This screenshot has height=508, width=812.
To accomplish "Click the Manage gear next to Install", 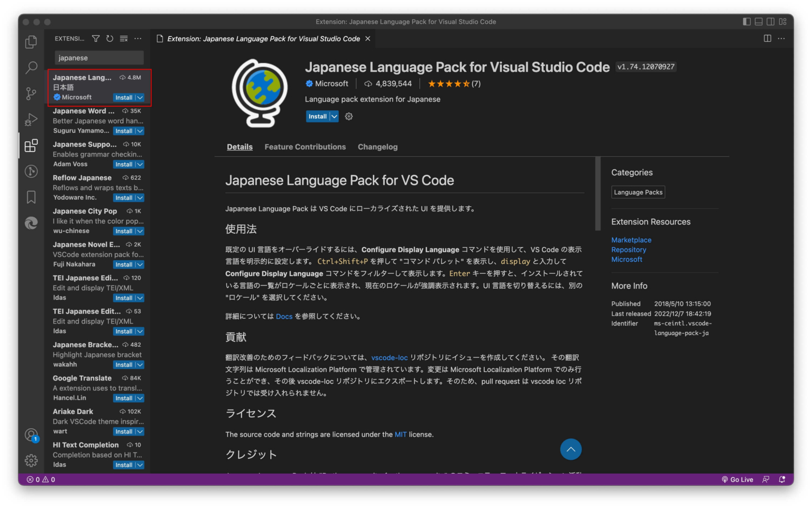I will (x=348, y=116).
